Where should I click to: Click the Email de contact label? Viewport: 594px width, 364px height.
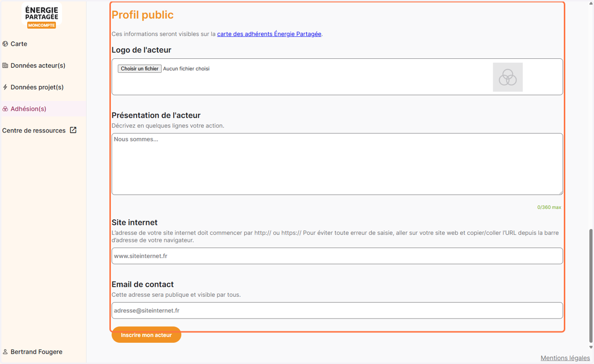(143, 284)
